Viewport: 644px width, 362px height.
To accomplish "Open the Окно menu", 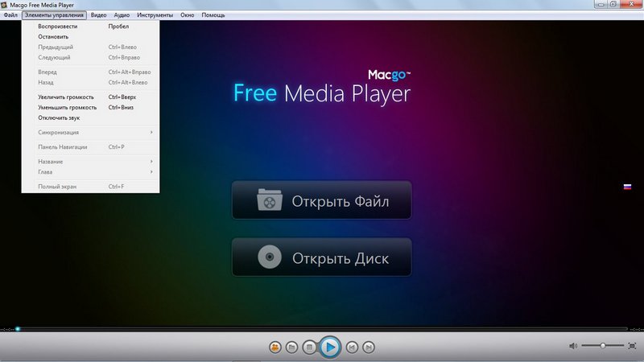I will click(x=188, y=15).
